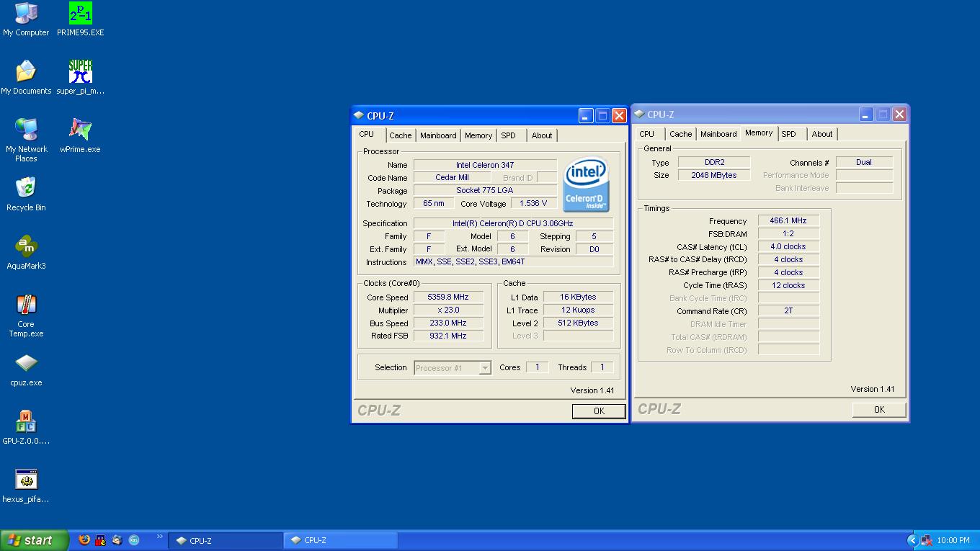The width and height of the screenshot is (980, 551).
Task: Click the Name field Intel Celeron 347
Action: tap(485, 165)
